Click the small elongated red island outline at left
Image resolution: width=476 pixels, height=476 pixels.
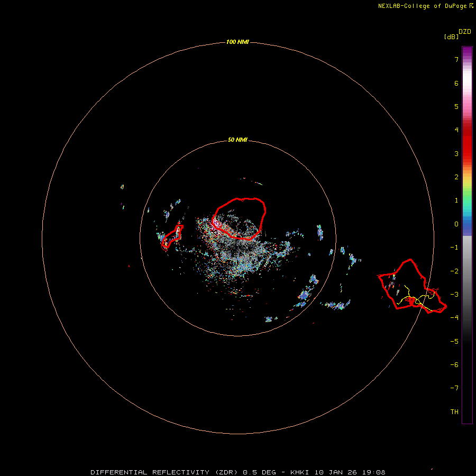click(172, 237)
